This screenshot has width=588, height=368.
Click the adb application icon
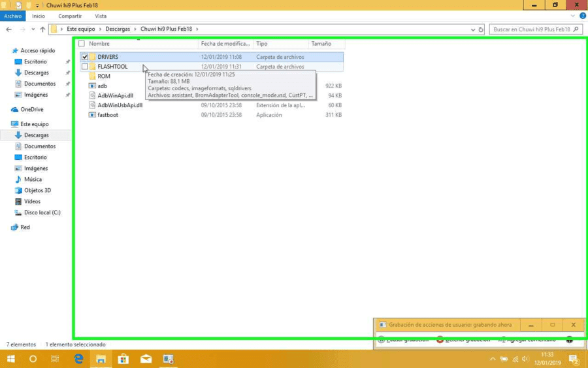[x=92, y=86]
